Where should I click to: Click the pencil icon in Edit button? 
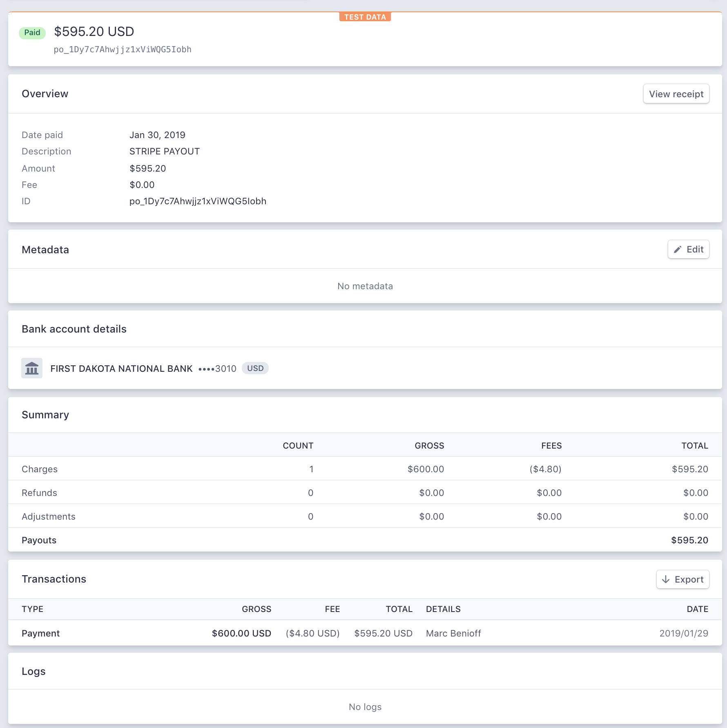pyautogui.click(x=678, y=250)
